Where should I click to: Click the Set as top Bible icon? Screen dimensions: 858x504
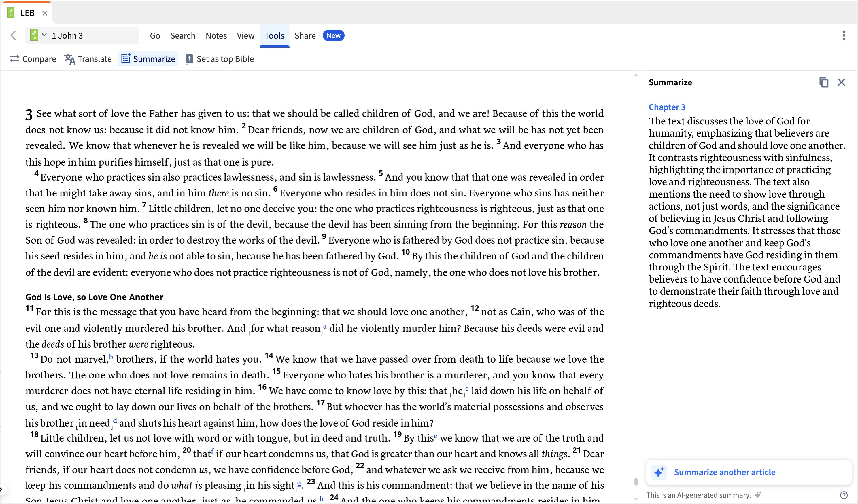189,59
